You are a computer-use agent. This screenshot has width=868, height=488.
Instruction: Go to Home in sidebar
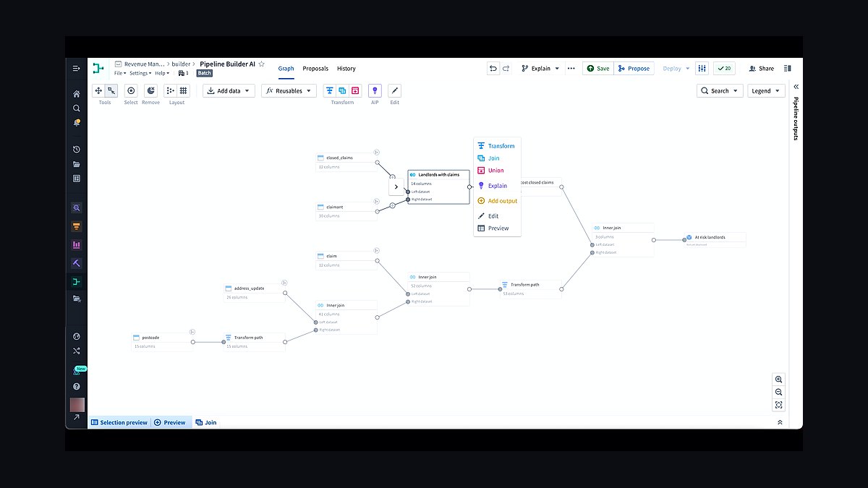[77, 94]
